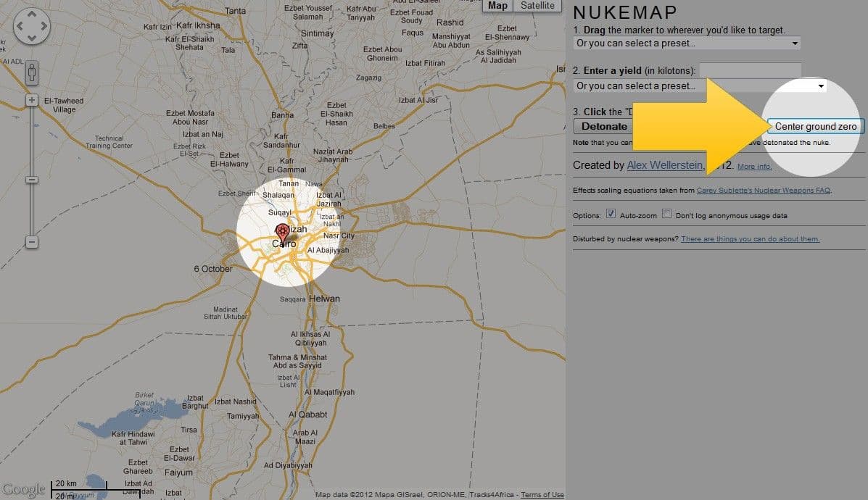Click the Rashid map label
868x500 pixels.
point(450,22)
